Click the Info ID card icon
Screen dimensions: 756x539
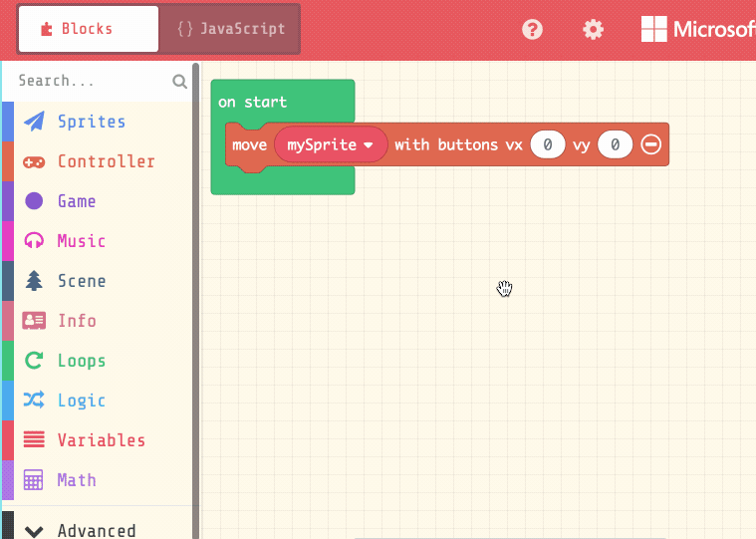pyautogui.click(x=34, y=321)
